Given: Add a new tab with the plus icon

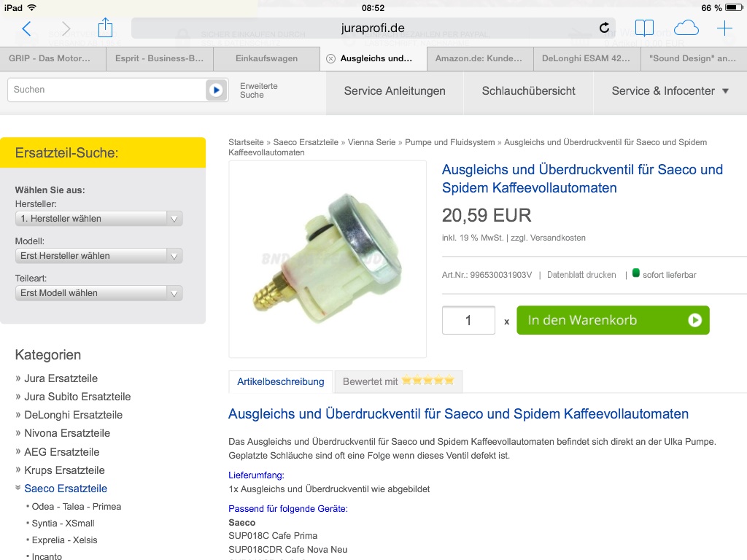Looking at the screenshot, I should (x=724, y=28).
